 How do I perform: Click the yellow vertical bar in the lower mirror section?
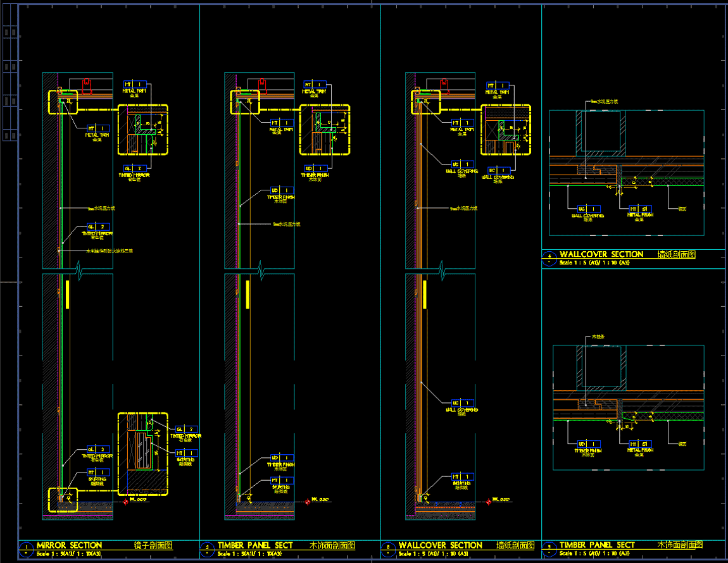tap(66, 295)
